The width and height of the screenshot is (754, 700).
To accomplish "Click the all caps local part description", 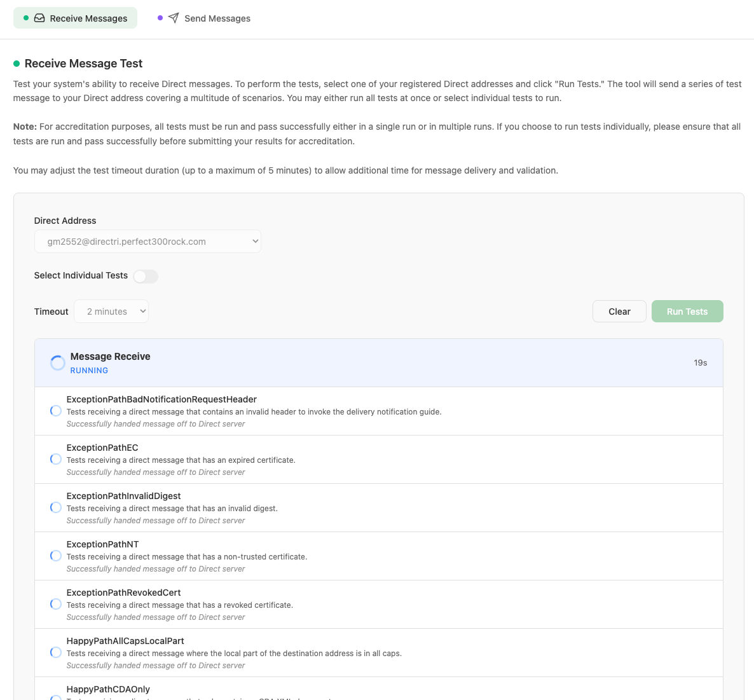I will point(234,654).
